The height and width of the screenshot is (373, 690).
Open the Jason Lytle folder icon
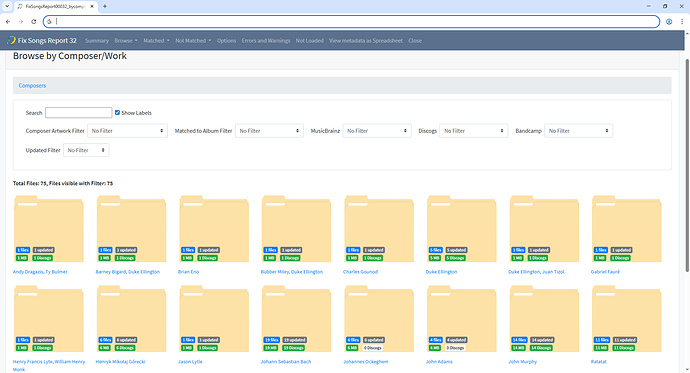tap(214, 319)
